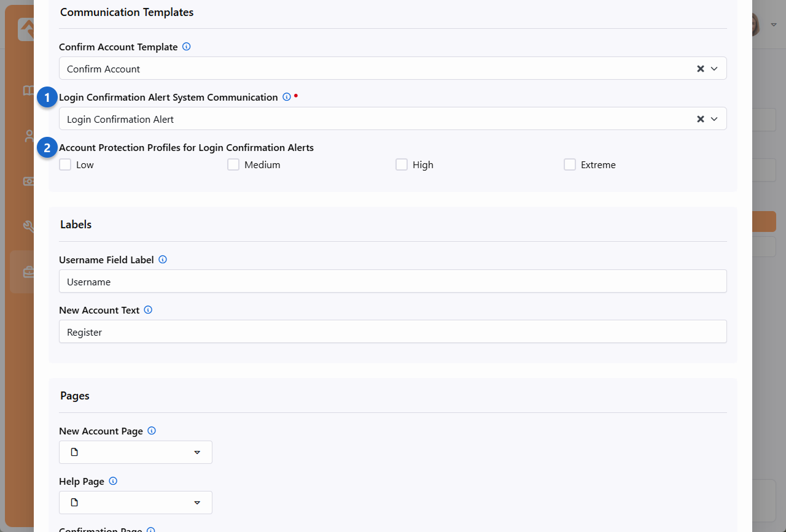Tick the High protection profile checkbox
The image size is (786, 532).
click(x=402, y=164)
